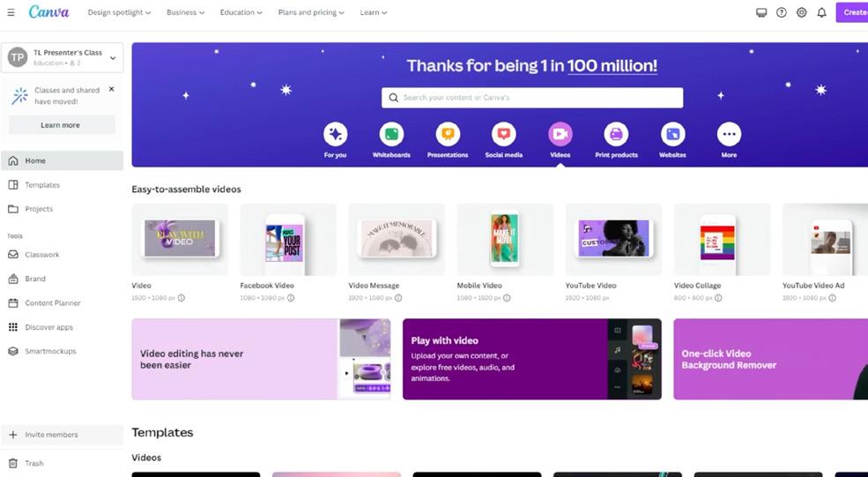Open Templates in the sidebar
Viewport: 868px width, 477px height.
pos(62,185)
